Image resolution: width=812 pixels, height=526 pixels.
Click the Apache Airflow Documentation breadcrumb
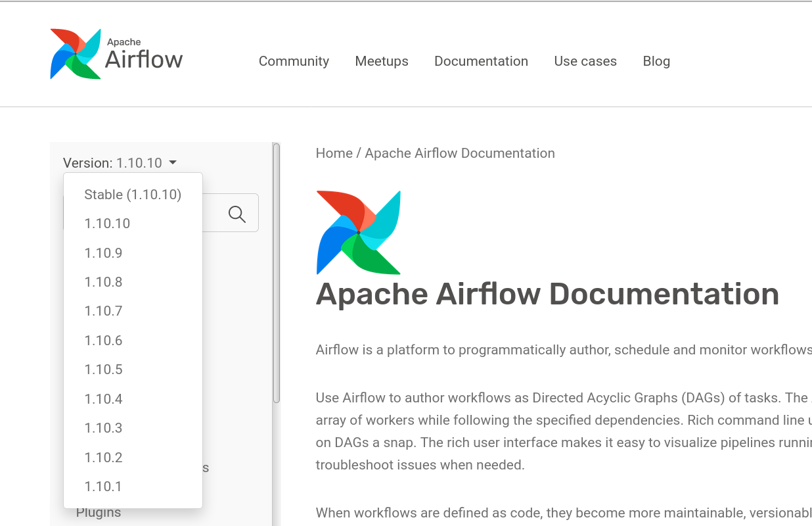[460, 153]
